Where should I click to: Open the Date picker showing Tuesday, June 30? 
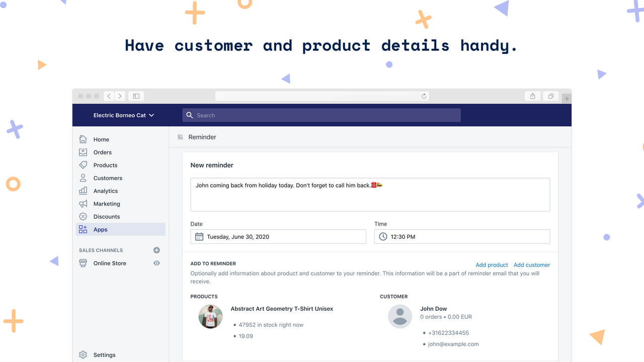[x=278, y=236]
